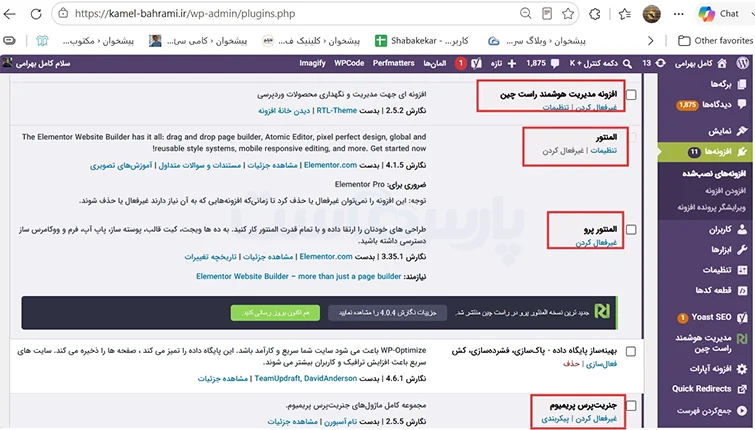The width and height of the screenshot is (755, 430).
Task: Open TeamUpdraft, DavidAnderson author link
Action: (306, 379)
